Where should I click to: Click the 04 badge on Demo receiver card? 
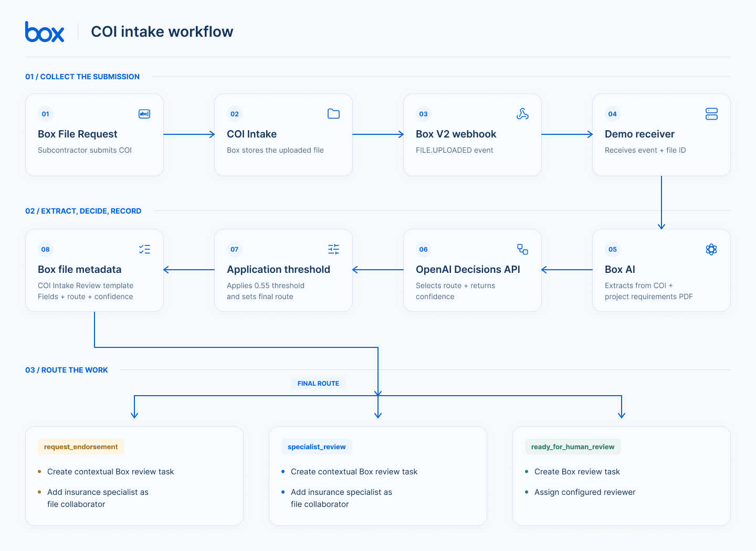[x=613, y=114]
